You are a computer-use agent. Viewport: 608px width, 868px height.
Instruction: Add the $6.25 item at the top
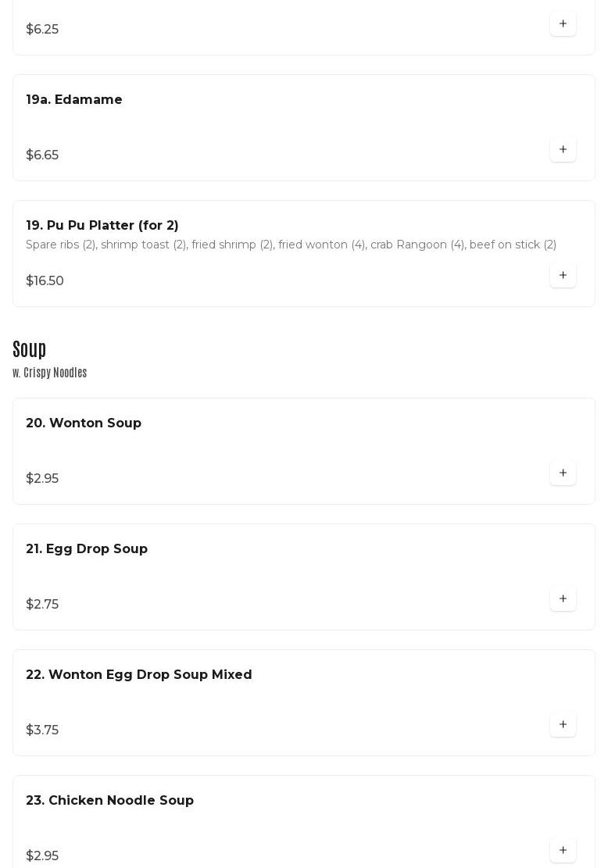(563, 23)
